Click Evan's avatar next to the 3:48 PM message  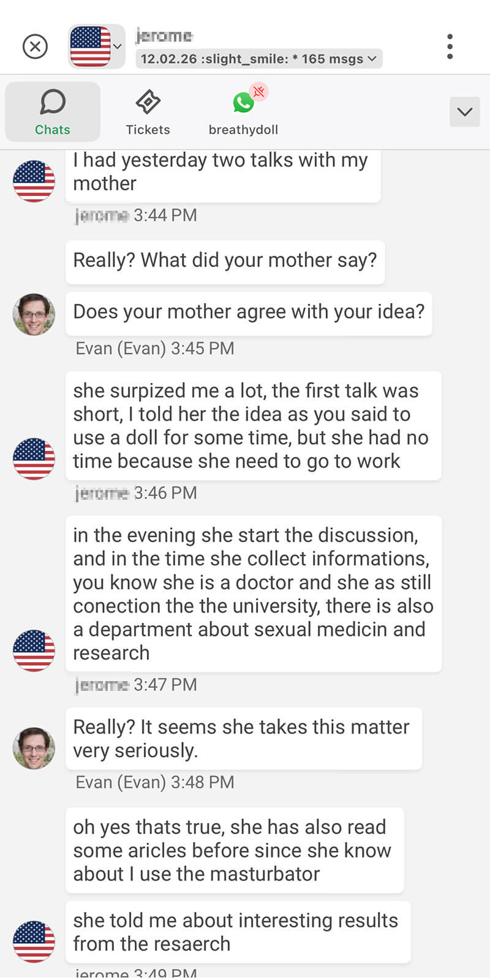point(34,748)
